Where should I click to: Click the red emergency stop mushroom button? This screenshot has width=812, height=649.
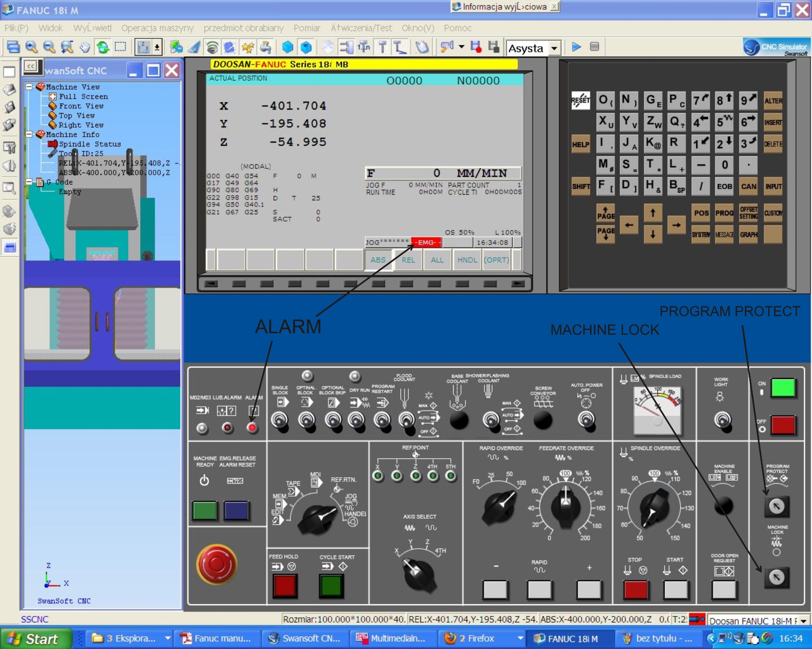[217, 564]
